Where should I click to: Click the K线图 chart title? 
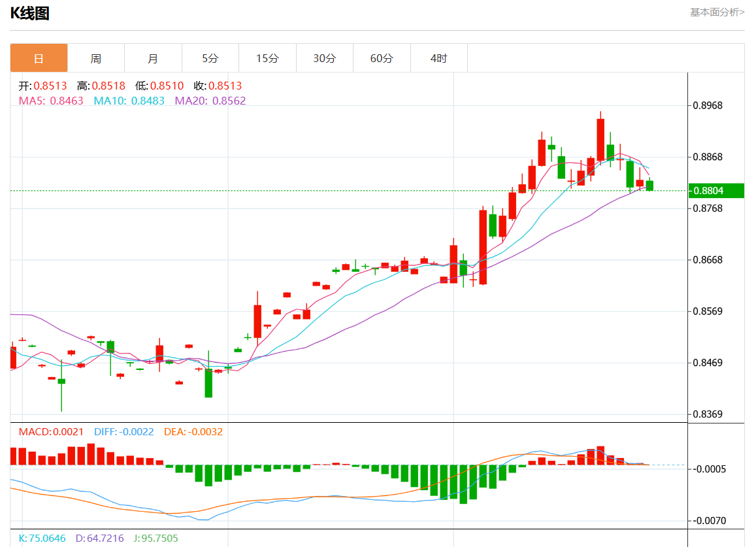[x=30, y=13]
